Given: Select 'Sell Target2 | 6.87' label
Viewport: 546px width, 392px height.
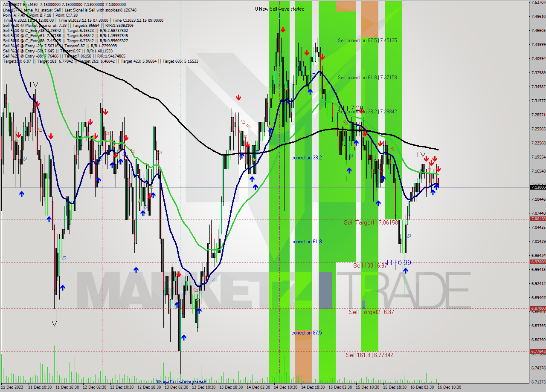Looking at the screenshot, I should tap(371, 312).
